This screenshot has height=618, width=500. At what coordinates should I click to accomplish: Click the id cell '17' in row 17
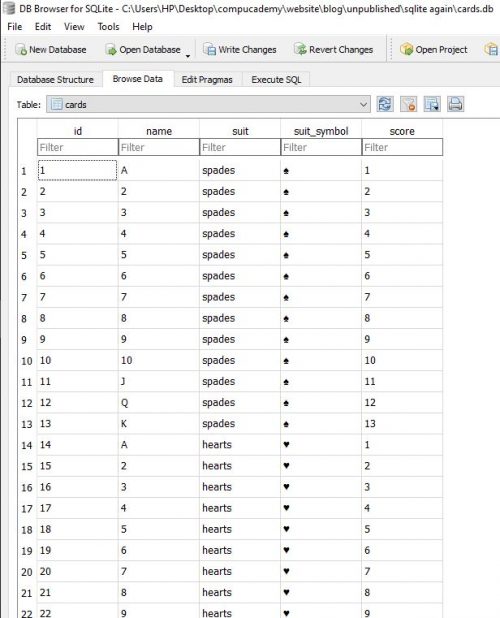click(x=78, y=508)
